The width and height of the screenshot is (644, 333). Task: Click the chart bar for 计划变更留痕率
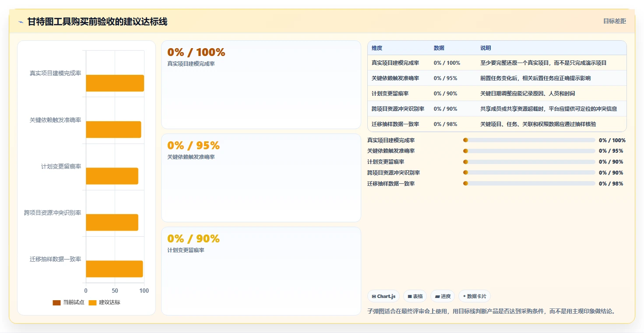(x=112, y=176)
